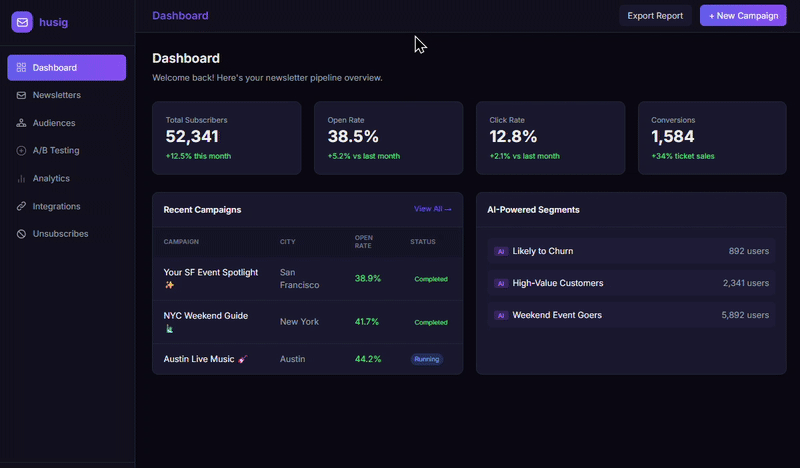This screenshot has height=468, width=800.
Task: Click the Open Rate column header
Action: point(364,241)
